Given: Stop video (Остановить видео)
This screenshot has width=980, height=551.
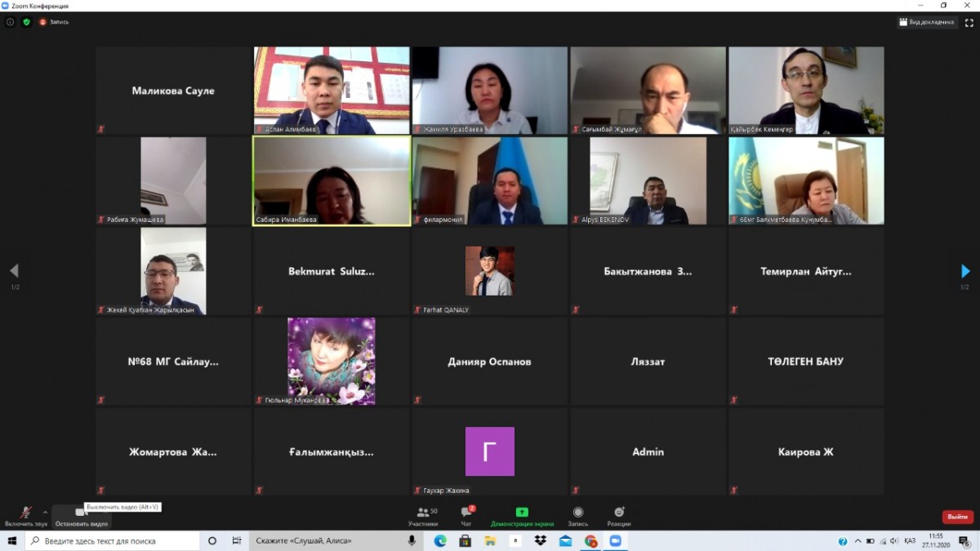Looking at the screenshot, I should tap(81, 516).
